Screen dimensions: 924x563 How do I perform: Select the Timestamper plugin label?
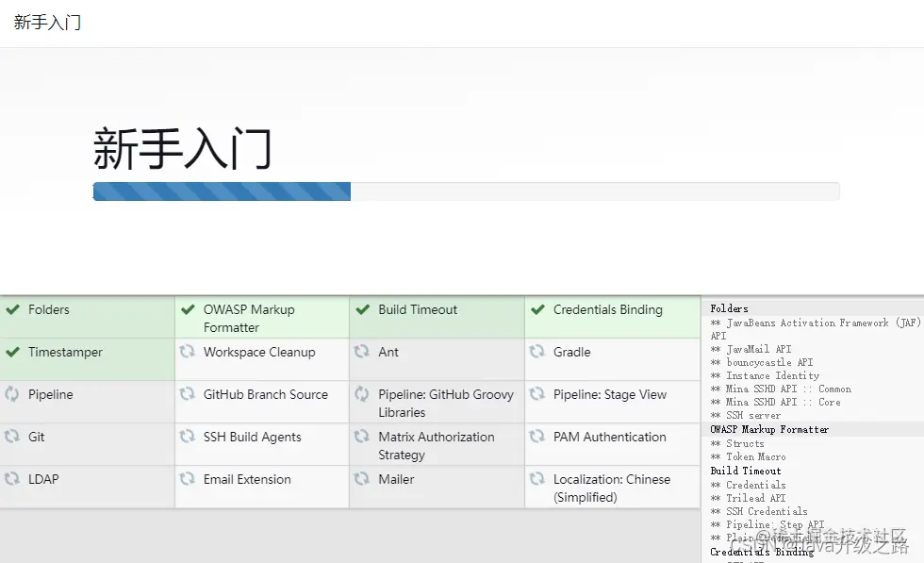pos(65,352)
